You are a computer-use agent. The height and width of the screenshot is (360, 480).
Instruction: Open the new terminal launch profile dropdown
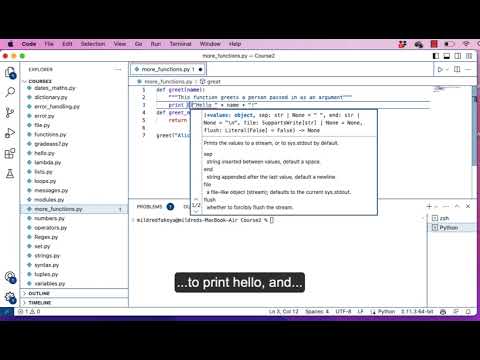[436, 207]
